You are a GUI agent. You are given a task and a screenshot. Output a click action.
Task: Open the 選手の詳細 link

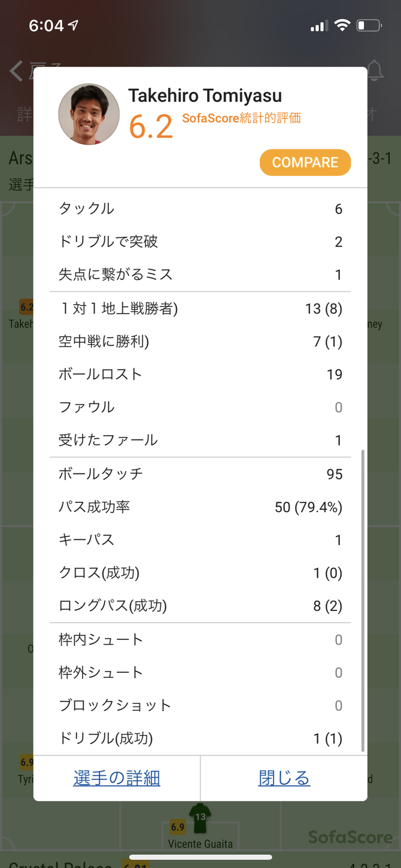(117, 778)
